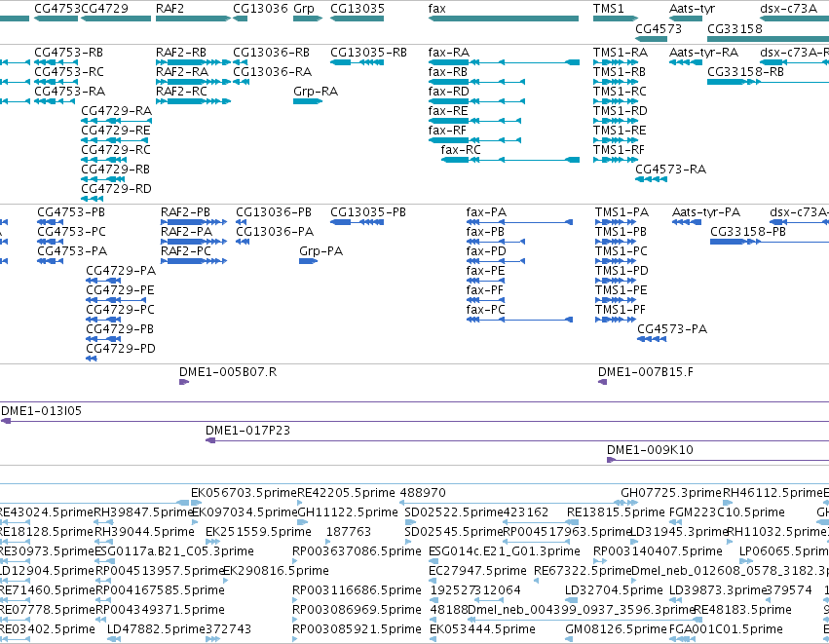Click the RAF2 gene feature
Screen dimensions: 829x644
(x=193, y=19)
